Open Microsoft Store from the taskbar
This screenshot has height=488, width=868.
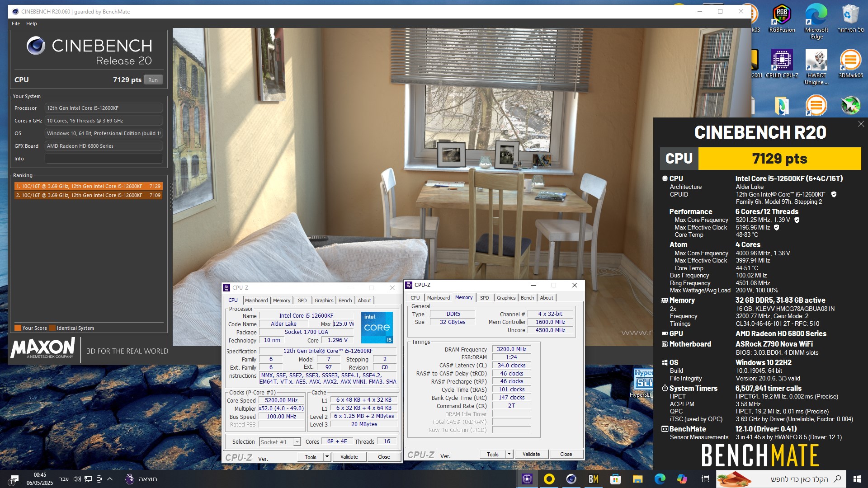pyautogui.click(x=615, y=479)
